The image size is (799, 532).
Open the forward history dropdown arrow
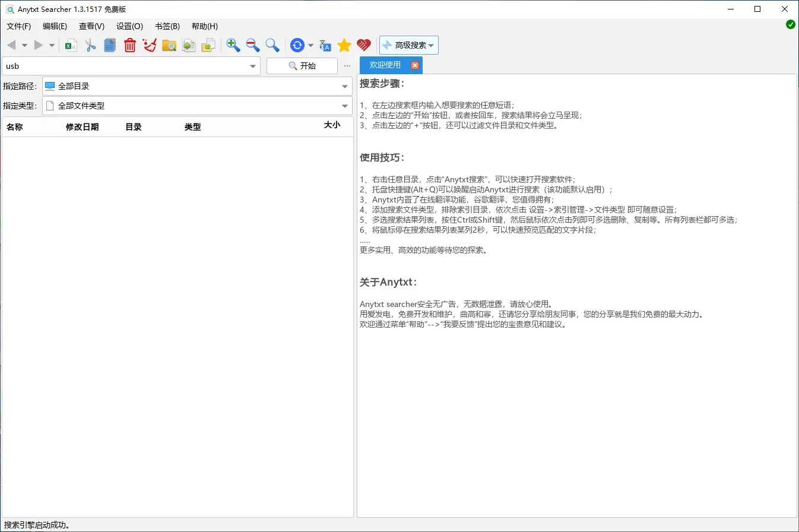(x=52, y=45)
